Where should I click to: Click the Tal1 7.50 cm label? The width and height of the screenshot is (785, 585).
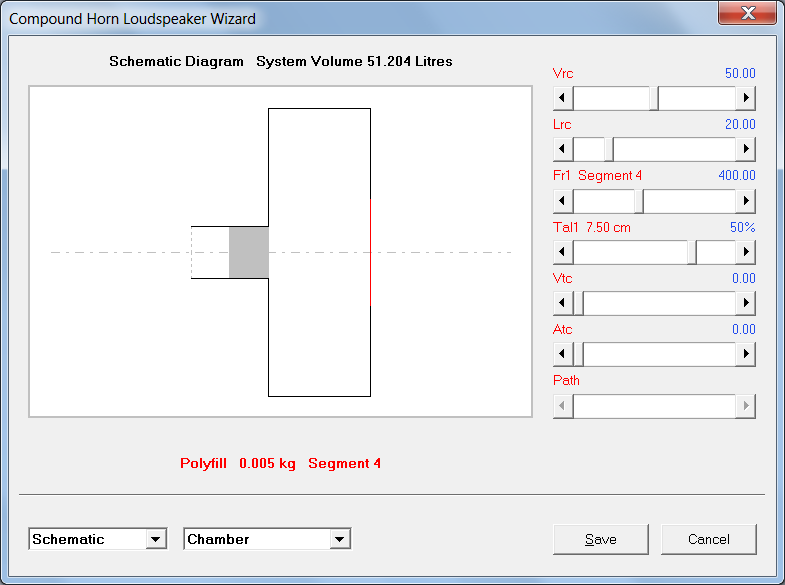(592, 227)
